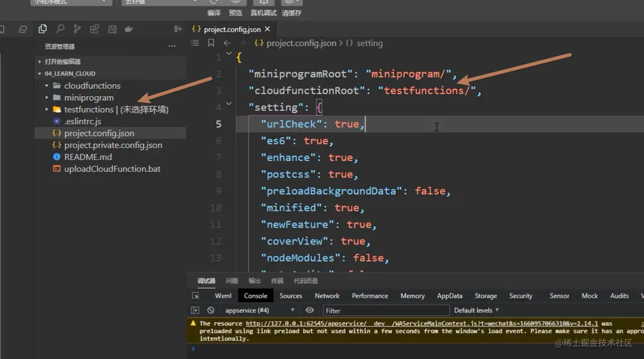
Task: Click the 编译 compile button
Action: [x=214, y=13]
